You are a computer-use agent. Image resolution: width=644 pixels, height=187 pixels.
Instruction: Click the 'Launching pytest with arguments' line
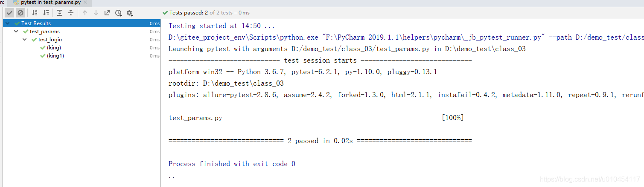(x=347, y=49)
